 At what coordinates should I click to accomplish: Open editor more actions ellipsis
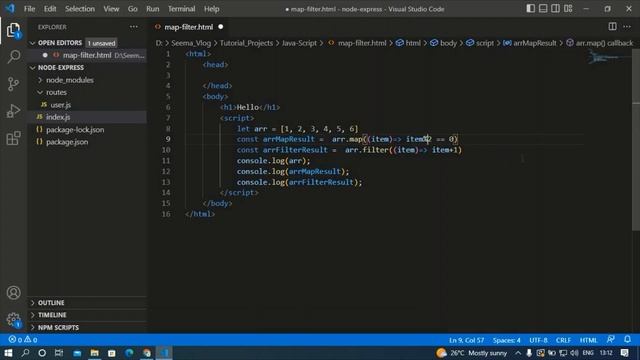click(x=627, y=27)
